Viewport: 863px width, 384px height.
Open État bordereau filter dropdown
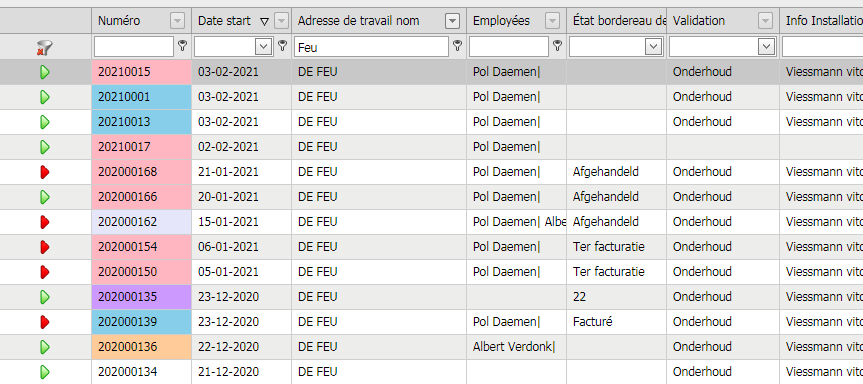[653, 47]
